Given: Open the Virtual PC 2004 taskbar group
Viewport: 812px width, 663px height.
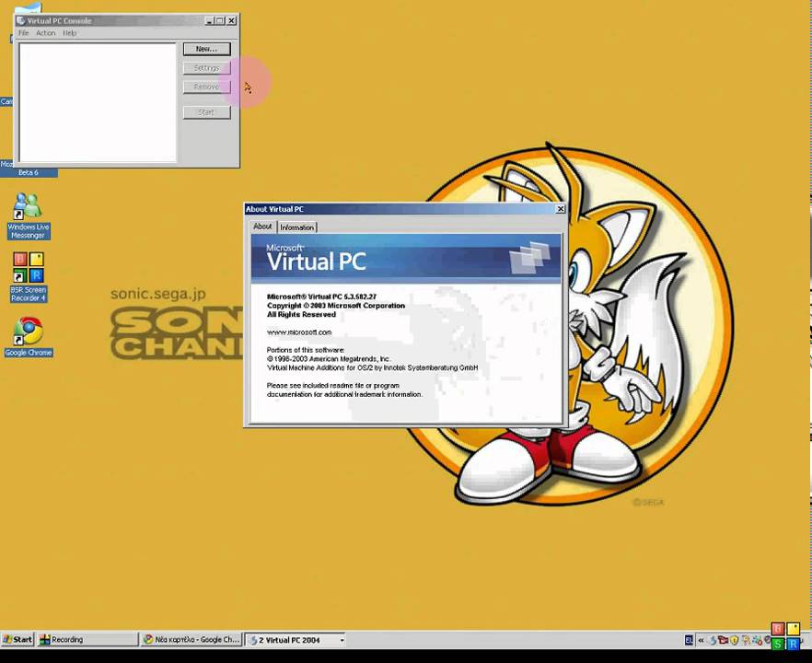Looking at the screenshot, I should (296, 640).
